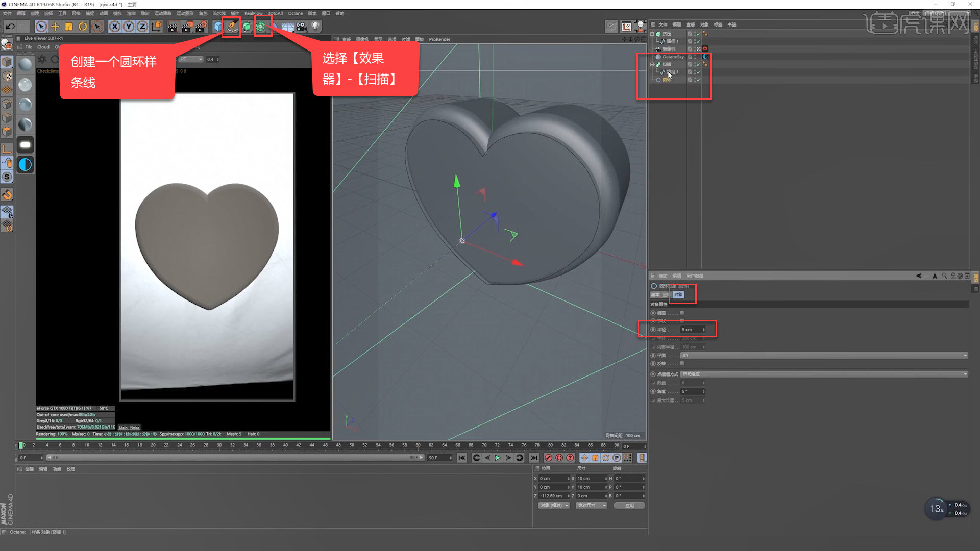This screenshot has width=980, height=551.
Task: Click the X size 10 cm field
Action: 592,479
